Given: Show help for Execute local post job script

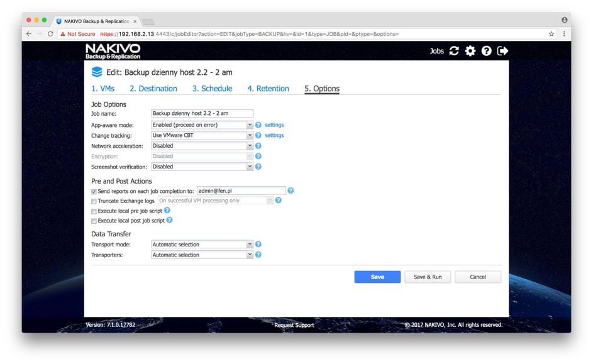Looking at the screenshot, I should pyautogui.click(x=169, y=220).
